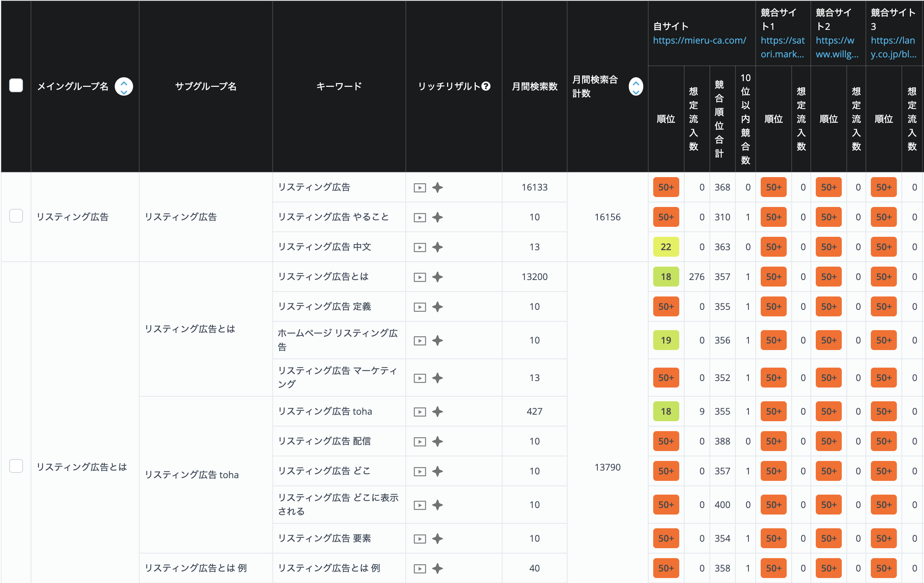The width and height of the screenshot is (924, 583).
Task: Click the video icon in リスティング広告とは row
Action: click(x=420, y=277)
